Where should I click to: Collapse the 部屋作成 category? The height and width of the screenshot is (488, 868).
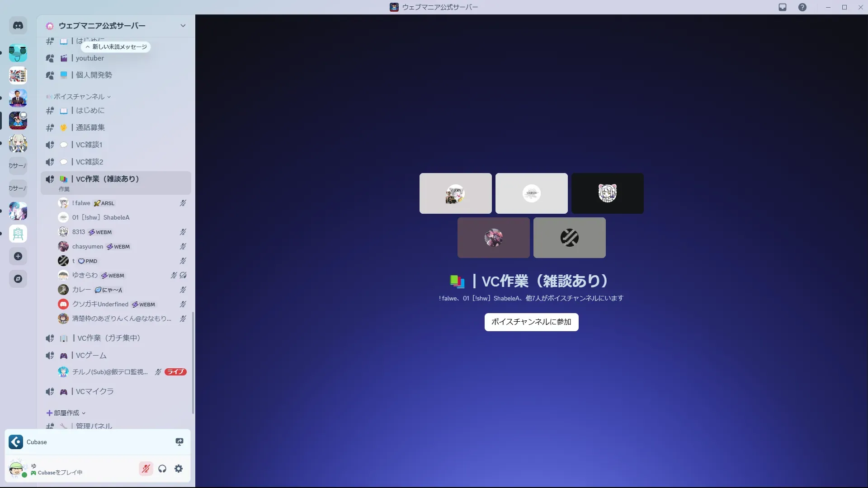66,413
